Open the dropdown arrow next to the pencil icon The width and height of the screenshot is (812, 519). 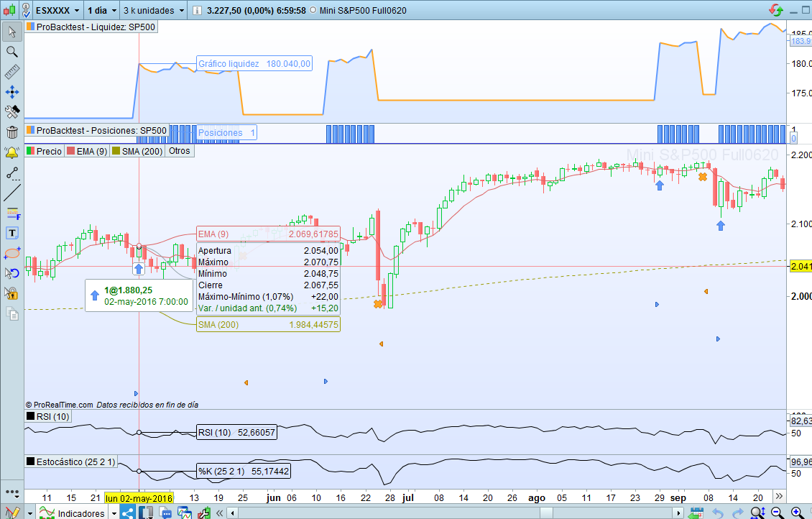pyautogui.click(x=30, y=514)
